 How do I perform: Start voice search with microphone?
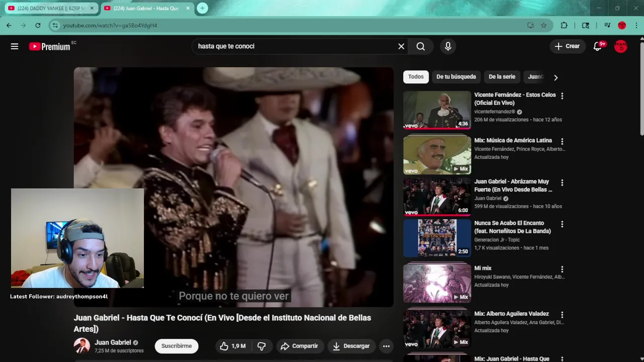click(x=448, y=46)
